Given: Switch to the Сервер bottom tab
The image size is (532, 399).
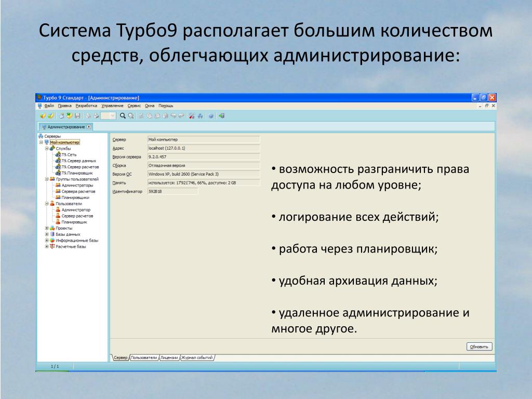Looking at the screenshot, I should point(121,357).
